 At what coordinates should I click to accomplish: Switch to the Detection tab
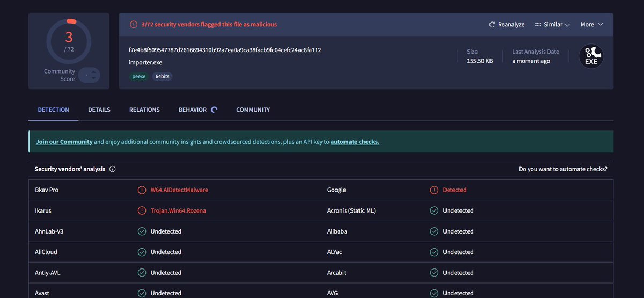coord(54,110)
